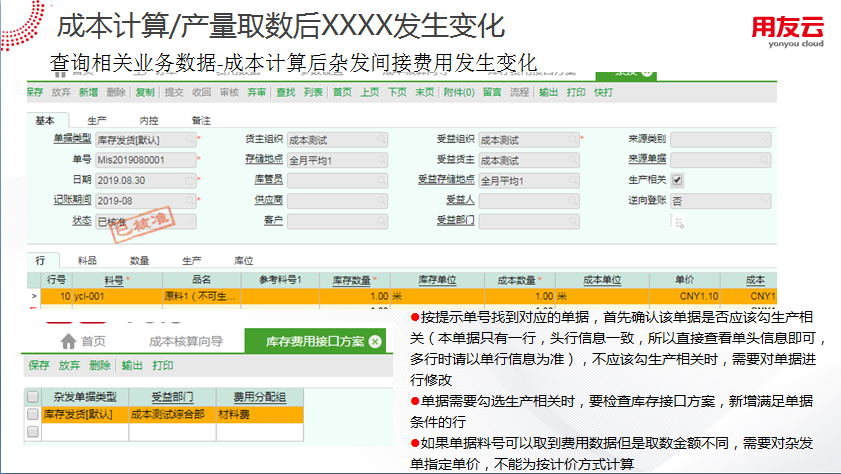Toggle the 生产相关 checkbox
This screenshot has height=474, width=841.
(677, 180)
